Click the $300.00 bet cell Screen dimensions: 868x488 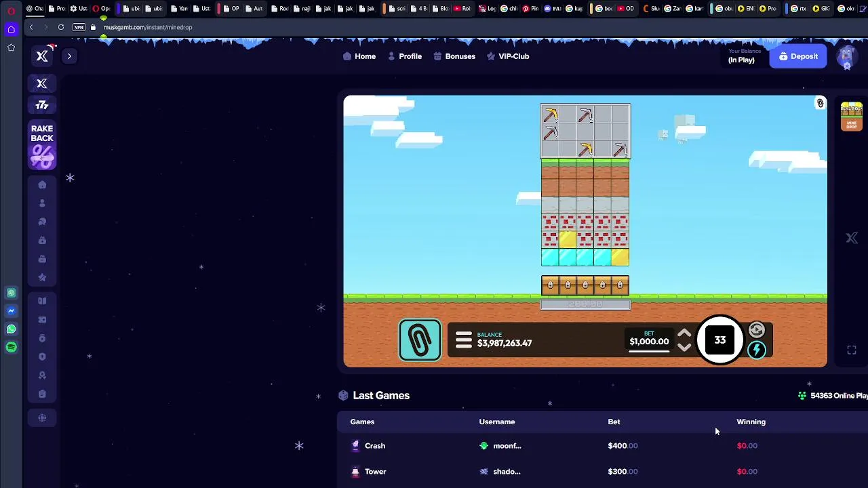623,472
